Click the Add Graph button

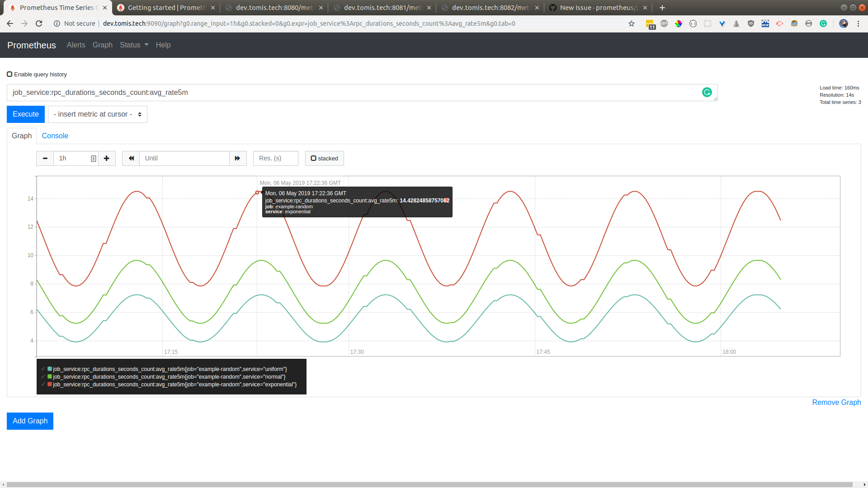tap(30, 421)
